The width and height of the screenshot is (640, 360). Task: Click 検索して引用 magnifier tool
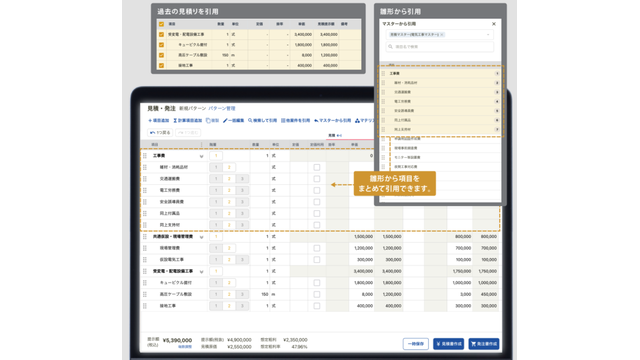point(262,121)
